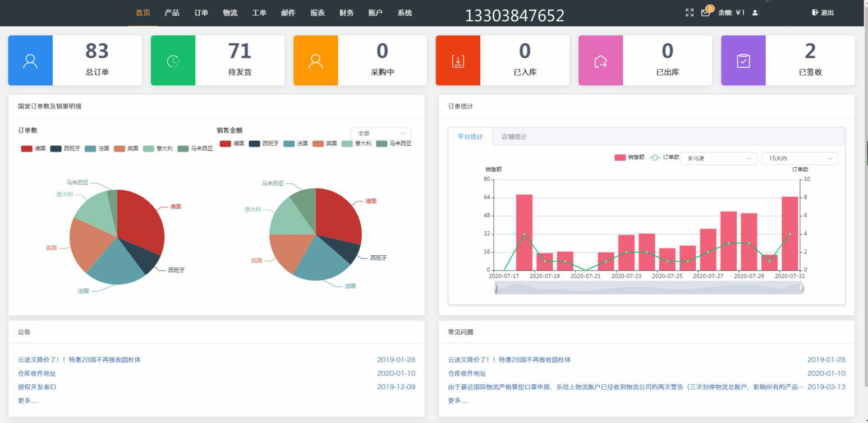Click the purple 已签收 clipboard icon
Screen dimensions: 868x423
[x=743, y=60]
